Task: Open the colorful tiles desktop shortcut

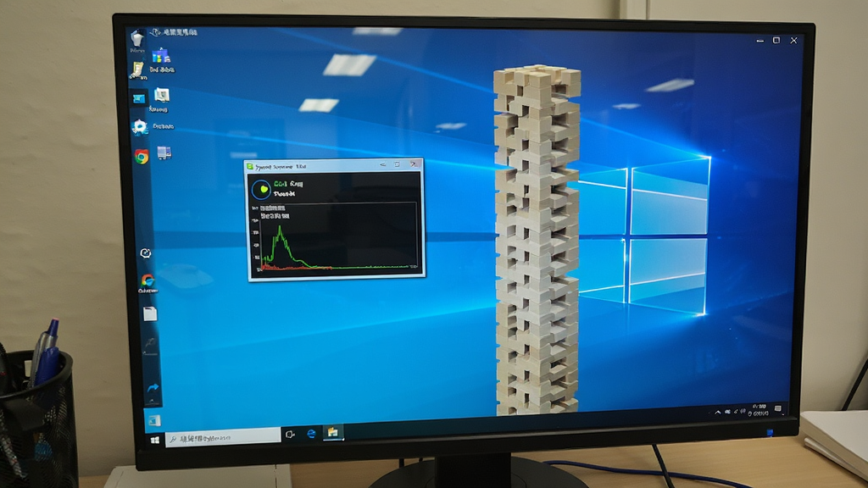Action: click(x=160, y=56)
